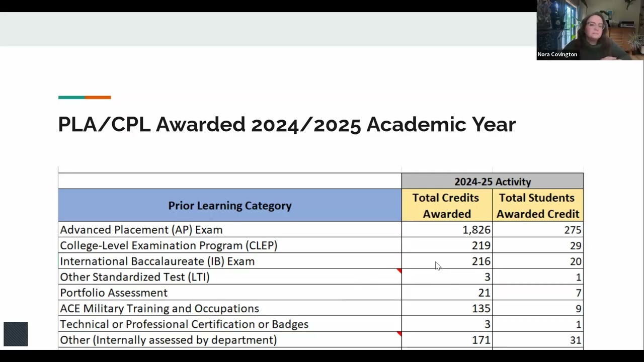644x362 pixels.
Task: Select the Total Students Awarded Credit header
Action: pyautogui.click(x=538, y=206)
